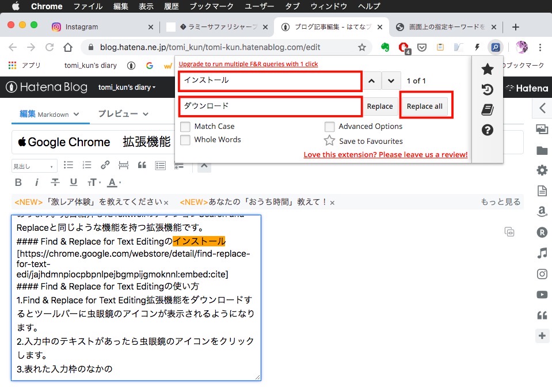
Task: Click the Find & Replace magnifier extension icon
Action: click(496, 47)
